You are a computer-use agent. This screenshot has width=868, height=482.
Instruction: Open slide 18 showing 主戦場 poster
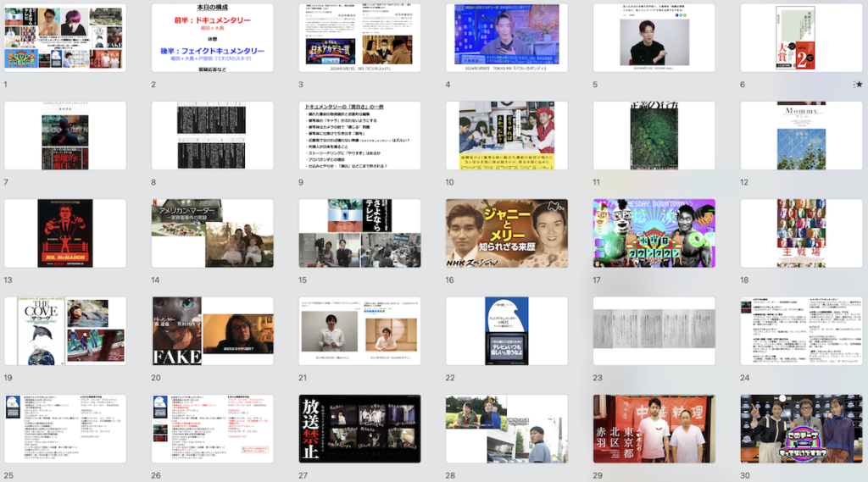[801, 234]
